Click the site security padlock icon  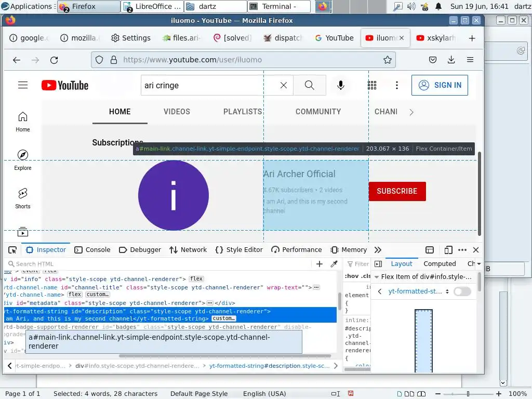(x=114, y=60)
